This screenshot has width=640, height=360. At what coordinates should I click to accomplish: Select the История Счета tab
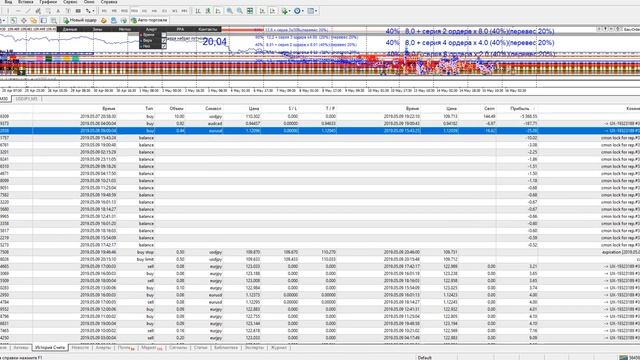click(x=50, y=348)
